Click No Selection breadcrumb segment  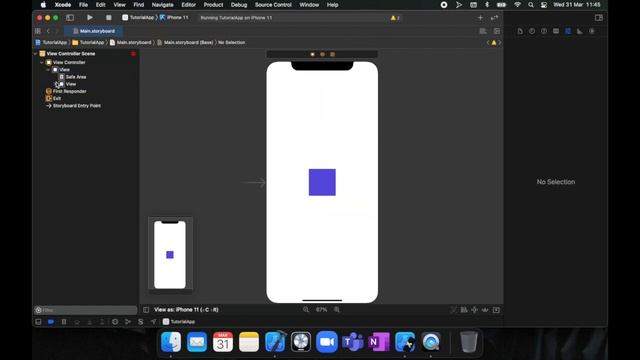point(231,42)
